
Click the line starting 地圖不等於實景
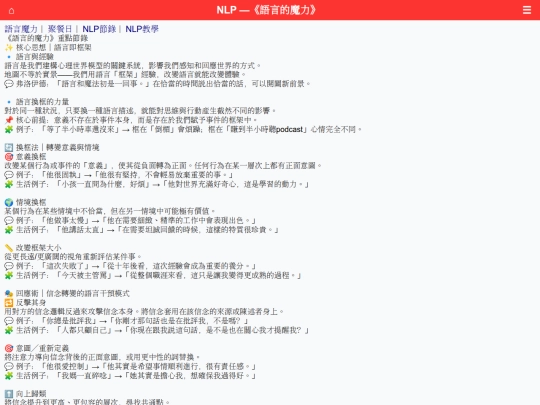pyautogui.click(x=126, y=75)
